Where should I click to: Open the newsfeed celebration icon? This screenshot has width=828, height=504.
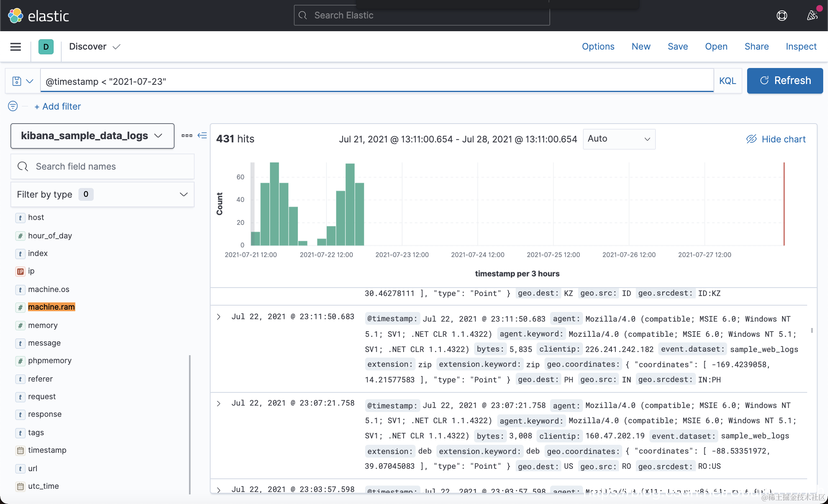point(812,16)
